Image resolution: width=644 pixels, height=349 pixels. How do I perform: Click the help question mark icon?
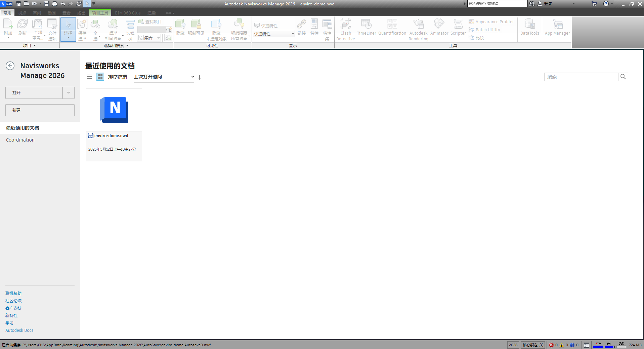(x=606, y=4)
